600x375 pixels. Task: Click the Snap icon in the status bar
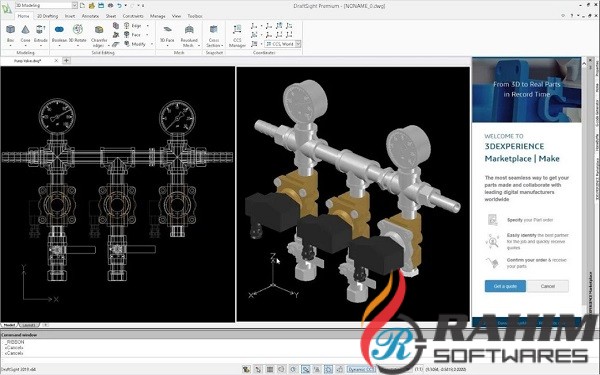click(258, 369)
